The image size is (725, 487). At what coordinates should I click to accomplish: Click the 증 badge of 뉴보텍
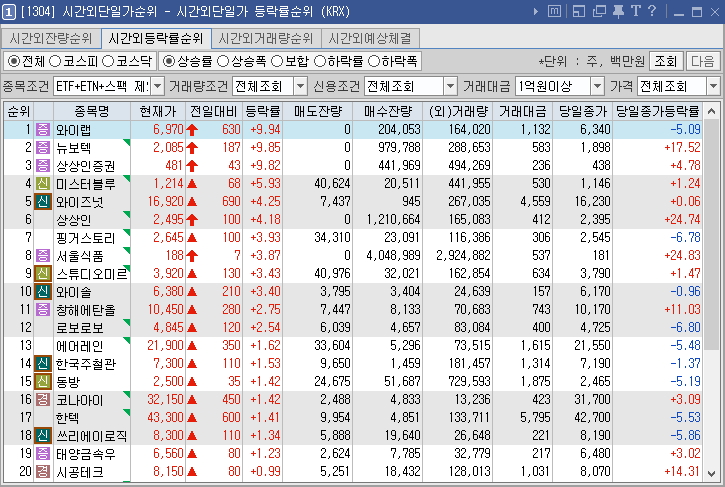tap(43, 148)
